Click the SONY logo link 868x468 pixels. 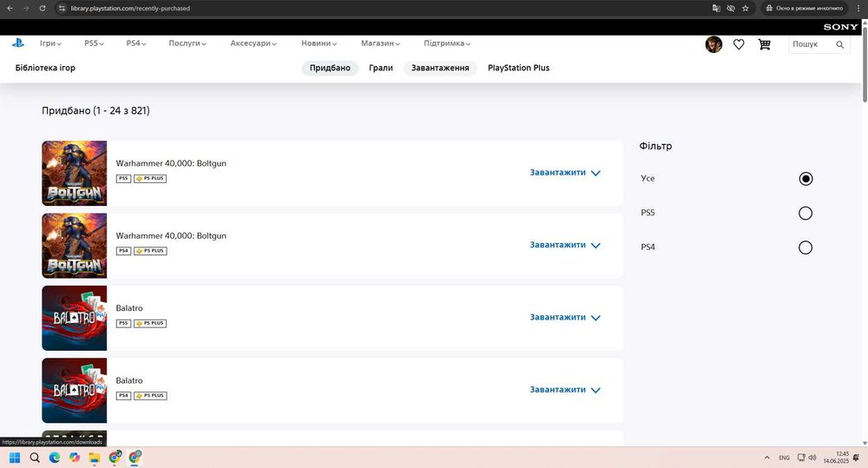840,27
